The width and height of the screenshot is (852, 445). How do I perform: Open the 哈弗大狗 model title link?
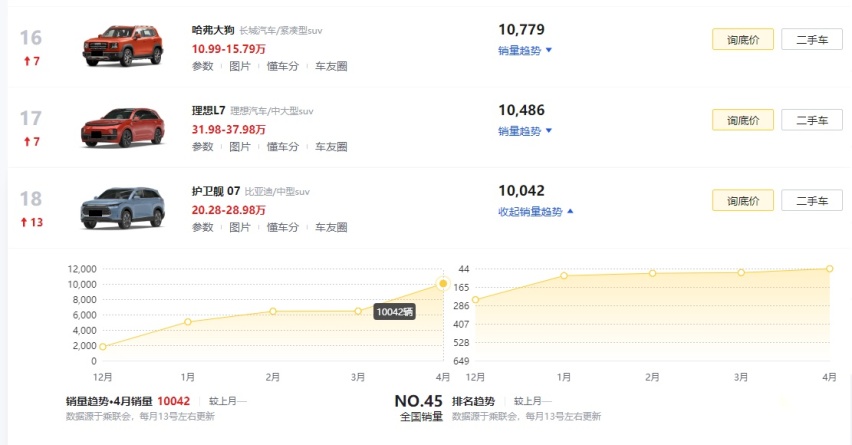pos(213,30)
